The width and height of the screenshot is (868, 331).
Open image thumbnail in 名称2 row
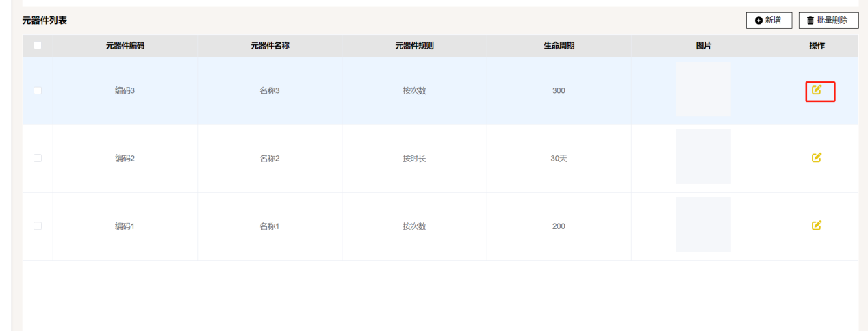703,157
